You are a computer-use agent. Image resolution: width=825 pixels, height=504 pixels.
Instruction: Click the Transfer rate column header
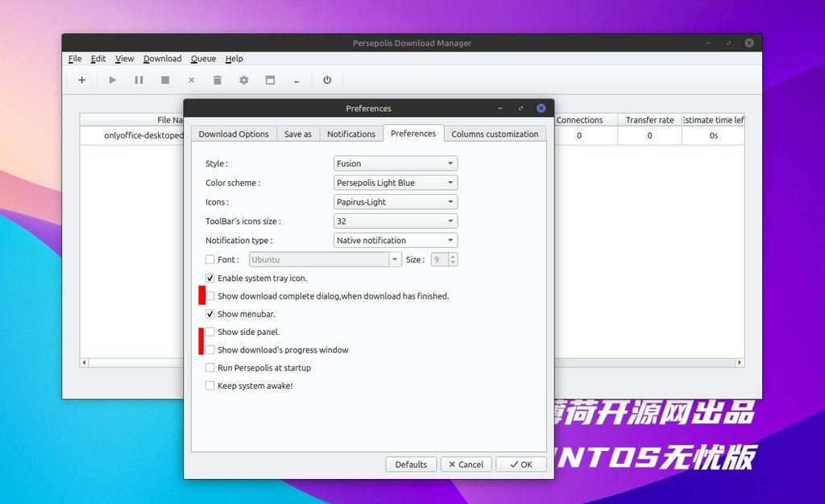pyautogui.click(x=650, y=120)
